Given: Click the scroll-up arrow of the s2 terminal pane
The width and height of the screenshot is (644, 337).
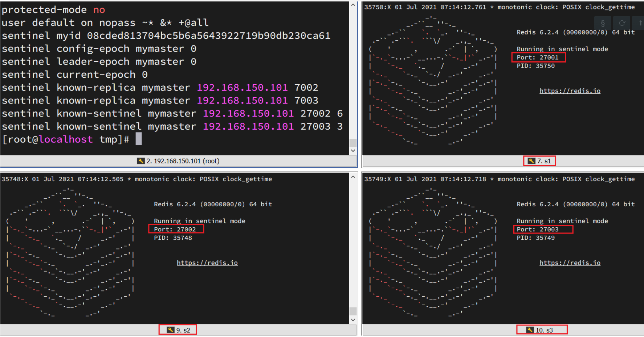Looking at the screenshot, I should [x=353, y=177].
